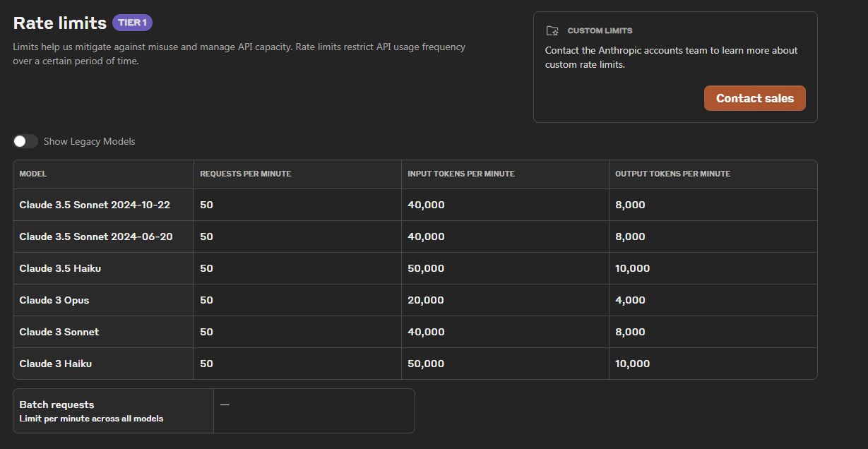Click input tokens 40,000 for Claude 3 Sonnet
Screen dimensions: 868x449
[426, 332]
